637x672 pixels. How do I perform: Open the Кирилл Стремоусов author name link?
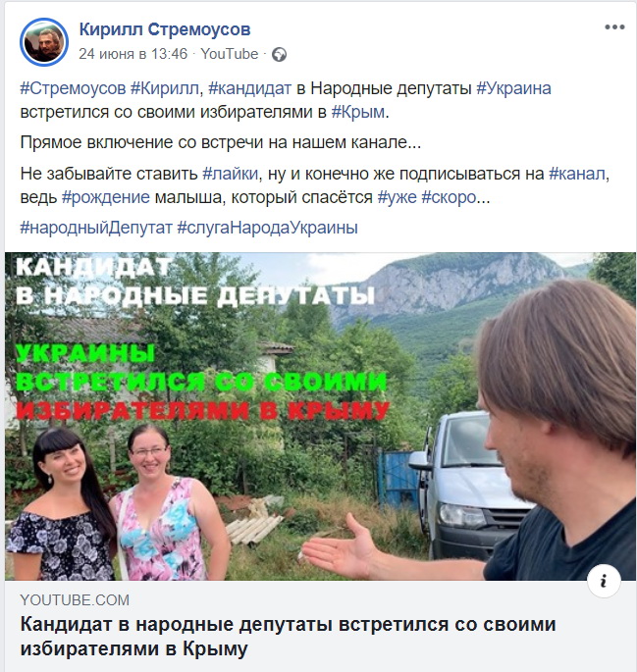point(165,29)
